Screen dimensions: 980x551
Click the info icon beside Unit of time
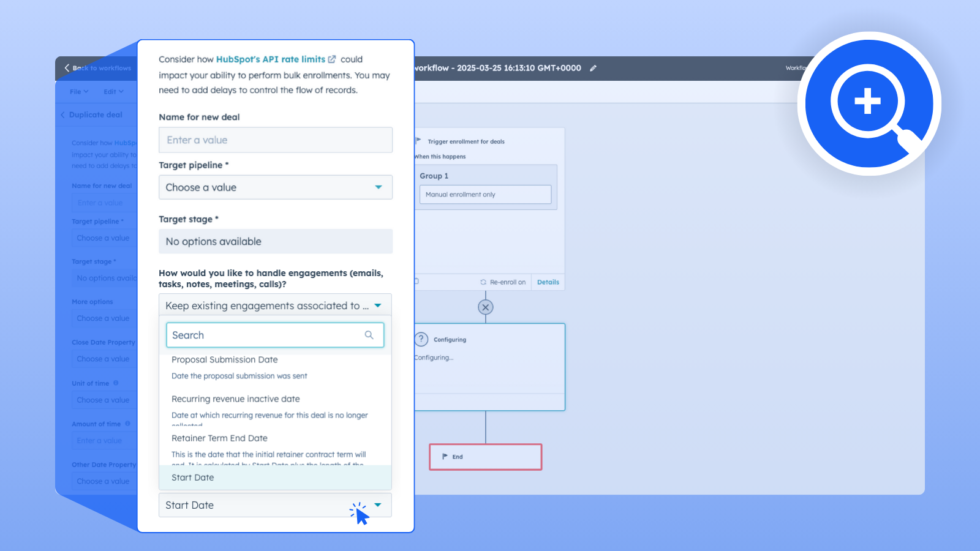pyautogui.click(x=116, y=383)
